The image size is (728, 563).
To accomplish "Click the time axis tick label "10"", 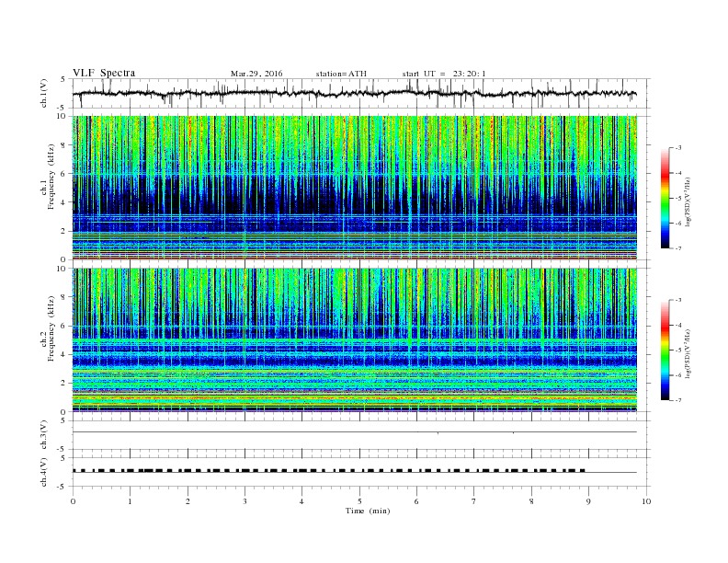I will point(646,501).
